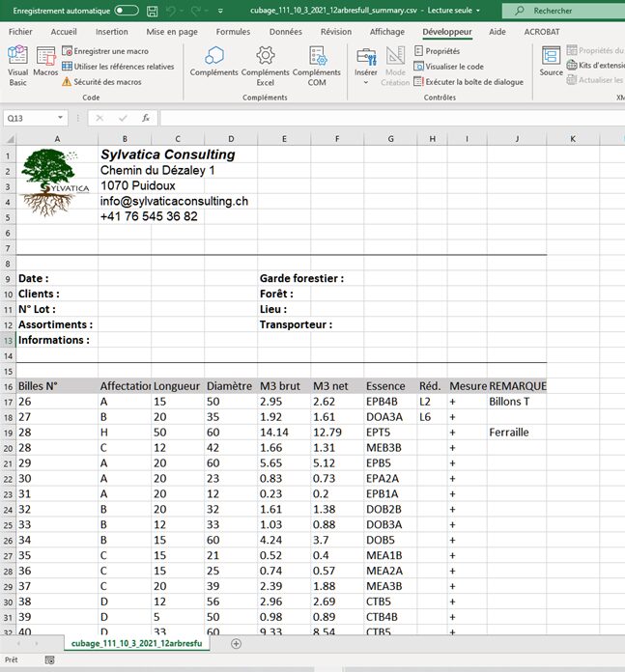Click Exécuter la boîte de dialogue

(x=469, y=82)
